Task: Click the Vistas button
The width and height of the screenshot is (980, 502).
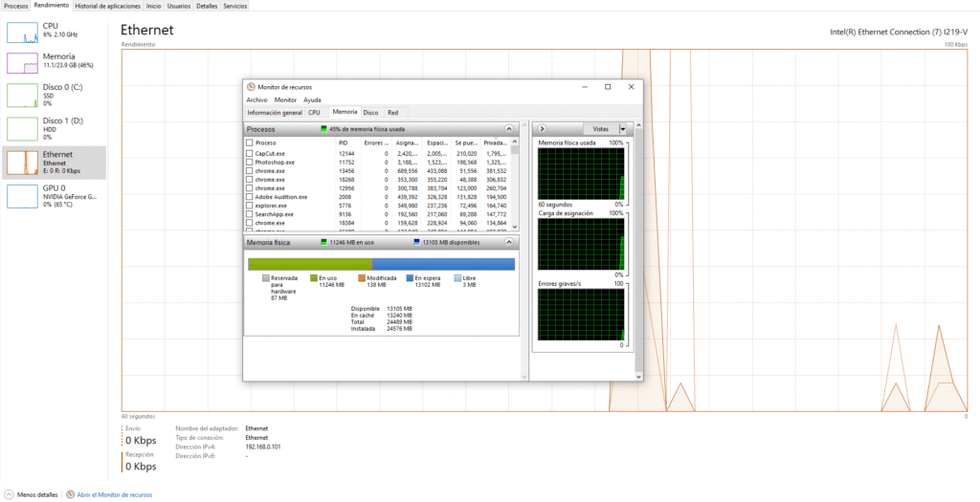Action: [x=600, y=128]
